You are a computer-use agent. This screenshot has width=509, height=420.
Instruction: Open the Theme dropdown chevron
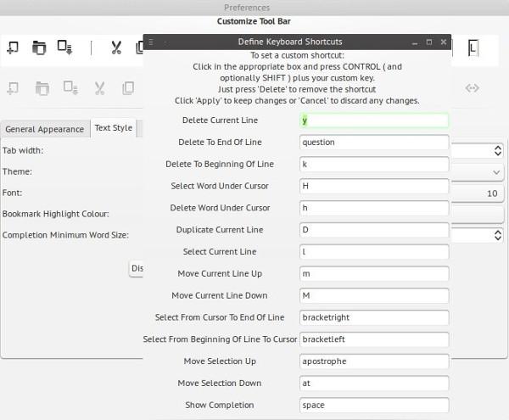[496, 172]
